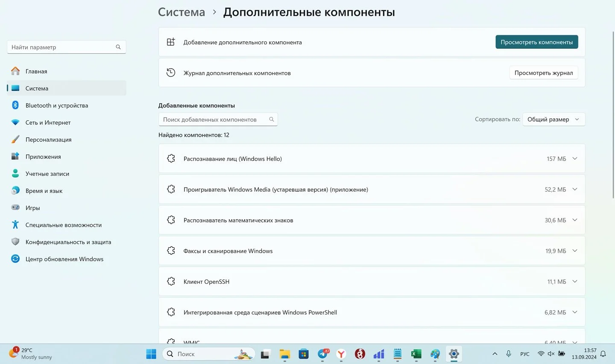
Task: Click Время и язык clock icon
Action: click(15, 191)
